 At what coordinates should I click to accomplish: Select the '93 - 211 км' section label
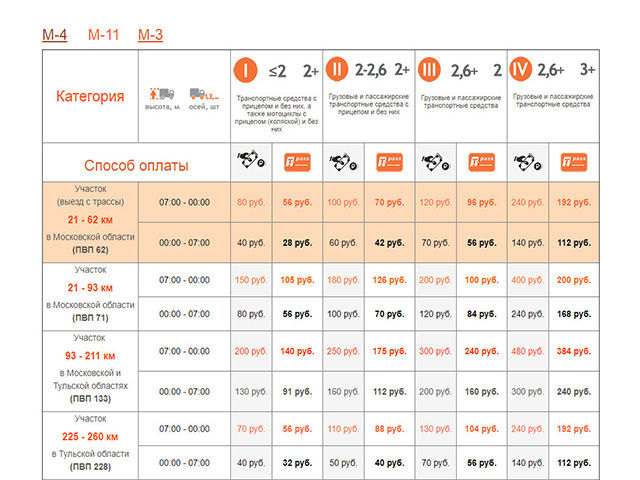click(x=90, y=356)
